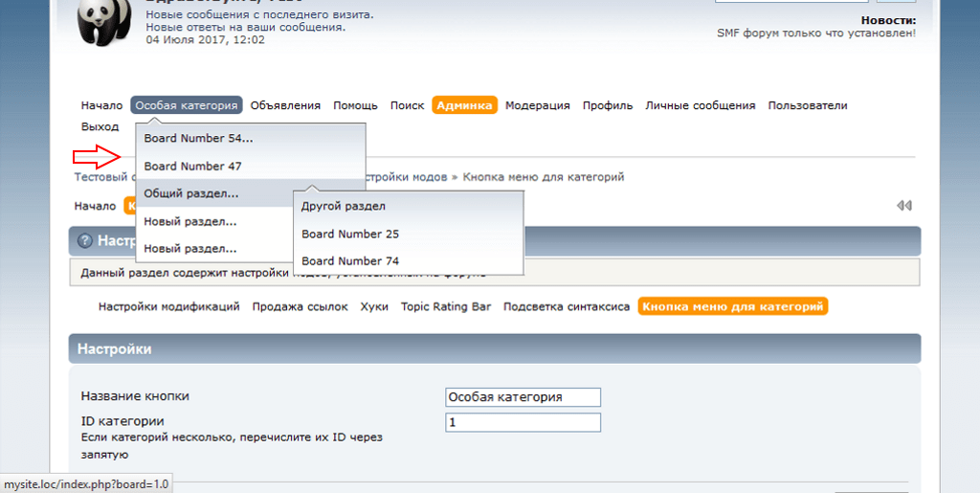
Task: Click the help question mark icon
Action: point(85,240)
